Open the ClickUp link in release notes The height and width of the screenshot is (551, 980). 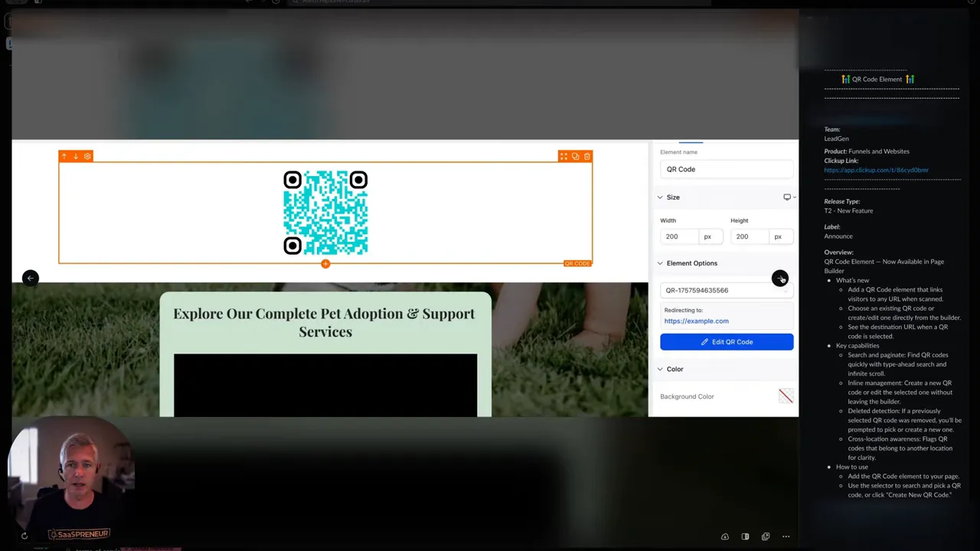click(x=876, y=170)
